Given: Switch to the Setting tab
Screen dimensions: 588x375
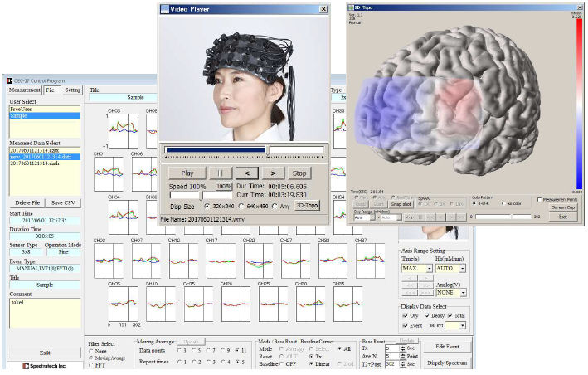Looking at the screenshot, I should [x=73, y=90].
